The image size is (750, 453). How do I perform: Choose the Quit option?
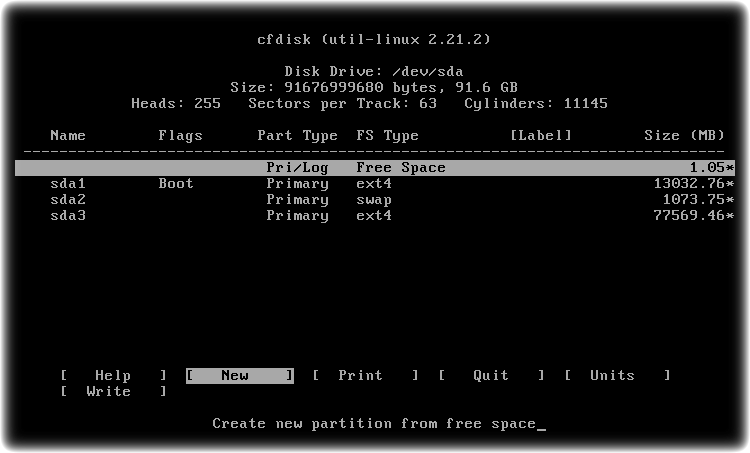click(x=492, y=376)
